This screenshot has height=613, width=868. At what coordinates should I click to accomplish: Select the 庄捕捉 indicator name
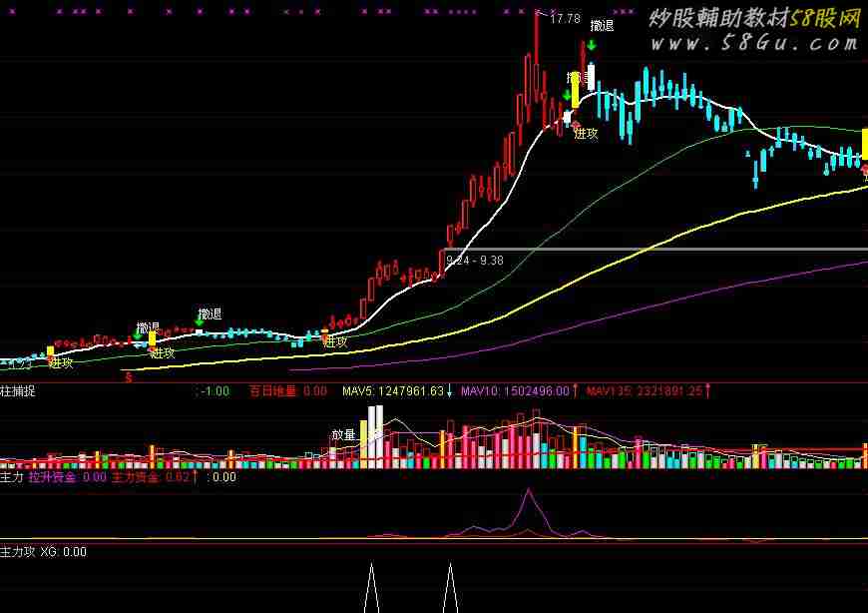[18, 391]
